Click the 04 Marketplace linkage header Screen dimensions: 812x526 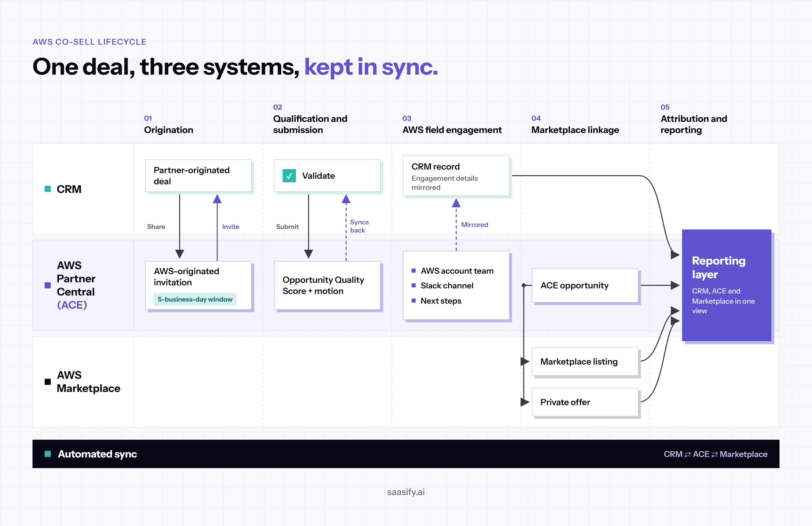pos(575,125)
